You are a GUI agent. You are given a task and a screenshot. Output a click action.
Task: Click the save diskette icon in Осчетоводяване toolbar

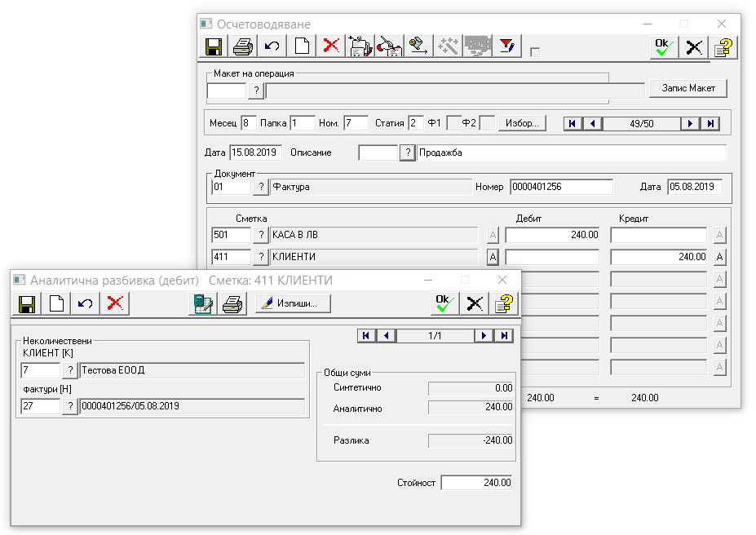214,46
